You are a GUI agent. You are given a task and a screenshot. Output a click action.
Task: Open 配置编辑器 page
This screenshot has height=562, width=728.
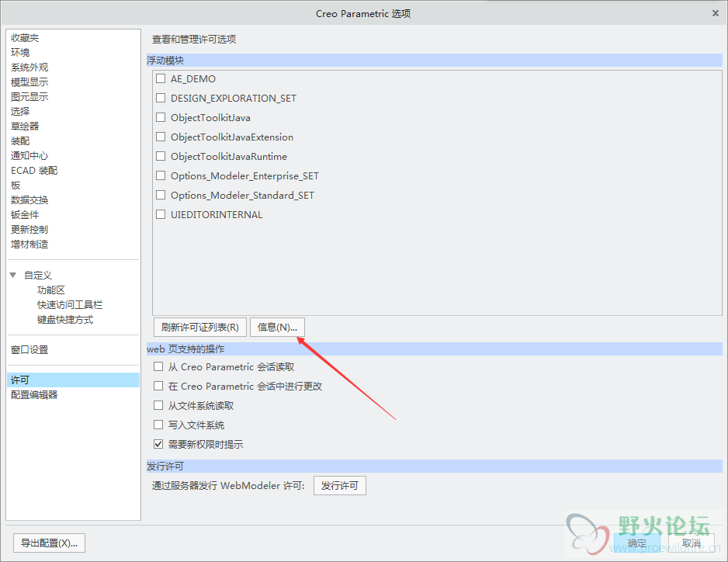click(x=34, y=395)
